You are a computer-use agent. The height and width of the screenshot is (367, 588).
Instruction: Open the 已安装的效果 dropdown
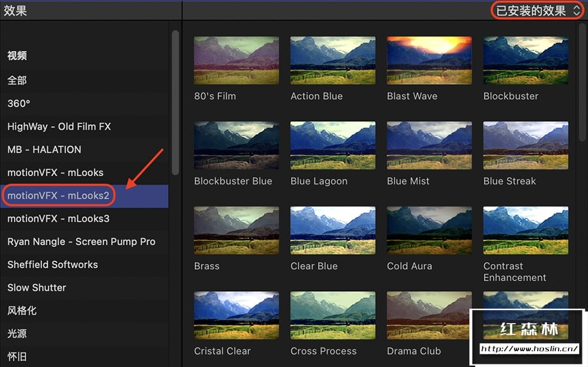pyautogui.click(x=537, y=11)
